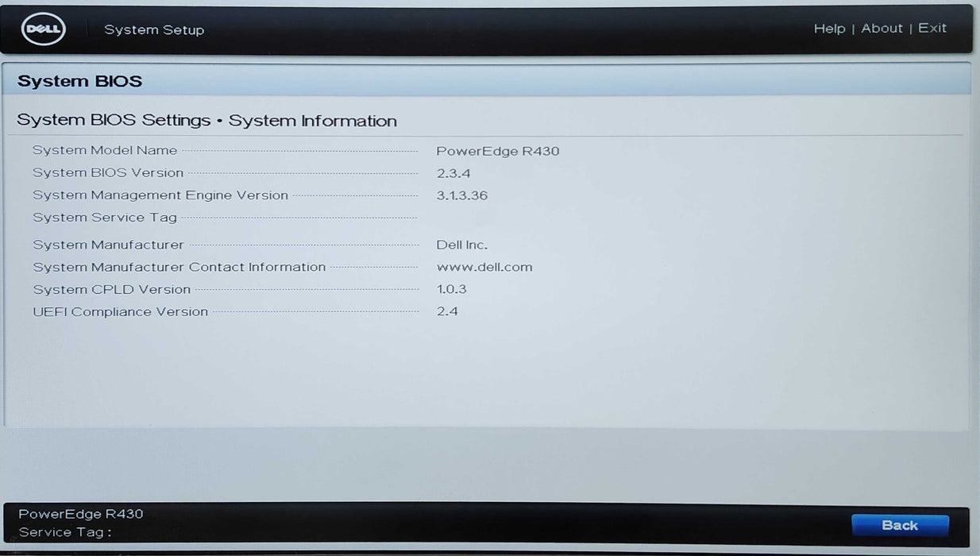Open the Help link in the header
980x556 pixels.
(829, 28)
